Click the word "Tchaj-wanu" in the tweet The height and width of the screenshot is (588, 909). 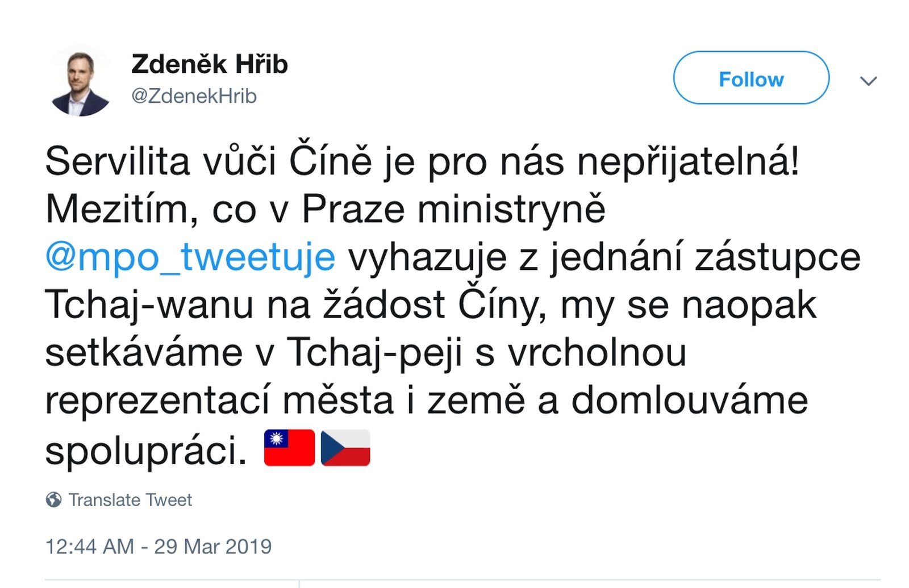pos(149,305)
